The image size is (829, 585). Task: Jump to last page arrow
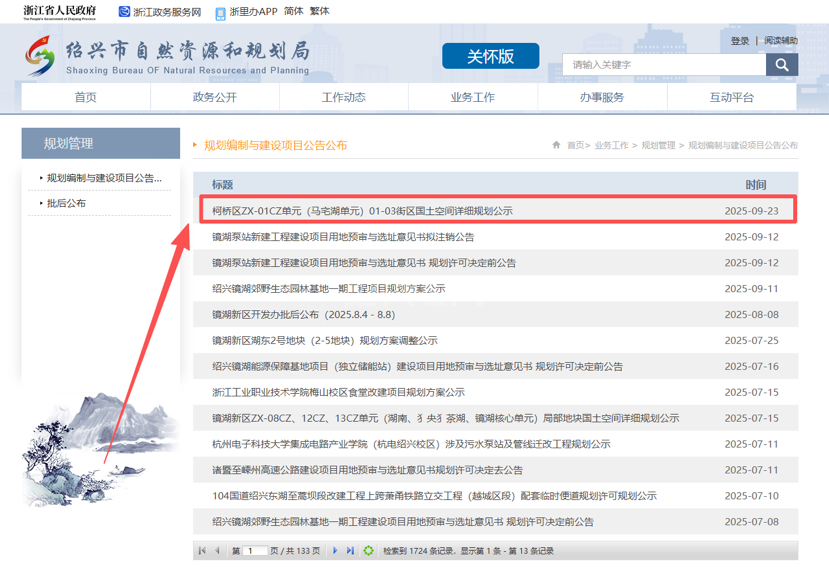point(350,551)
